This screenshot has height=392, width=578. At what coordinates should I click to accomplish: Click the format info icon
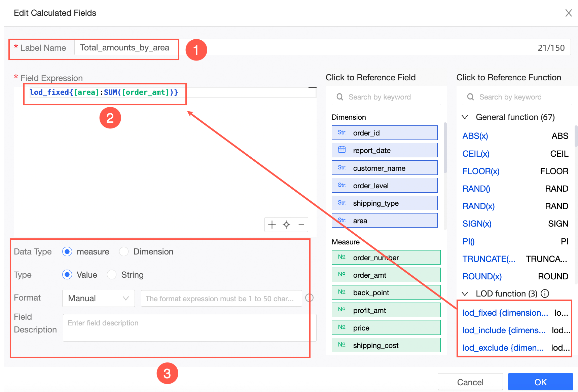point(309,298)
